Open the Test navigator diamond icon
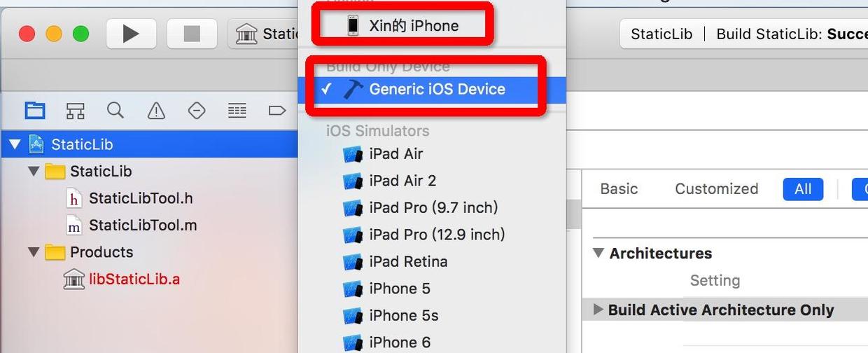868x353 pixels. pos(197,110)
